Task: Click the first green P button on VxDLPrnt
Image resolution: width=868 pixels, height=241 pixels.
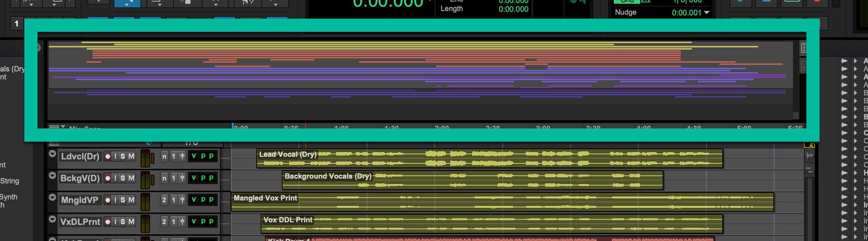Action: (x=203, y=221)
